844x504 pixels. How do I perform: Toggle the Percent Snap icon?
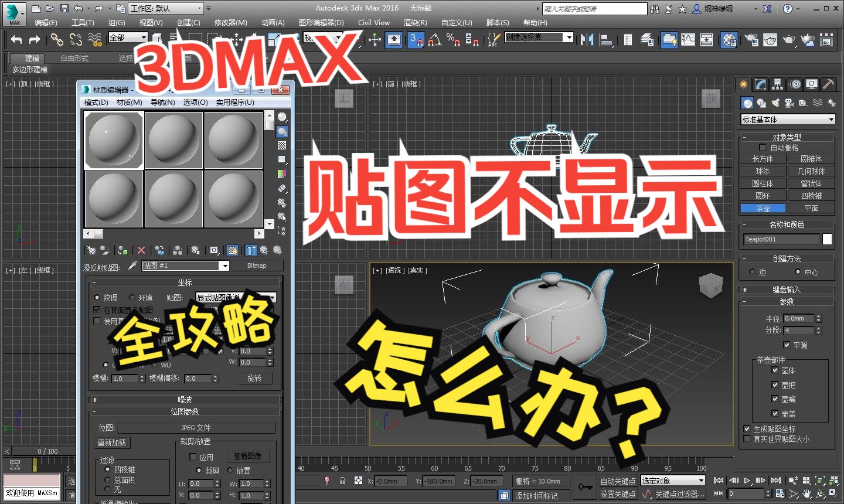(453, 39)
